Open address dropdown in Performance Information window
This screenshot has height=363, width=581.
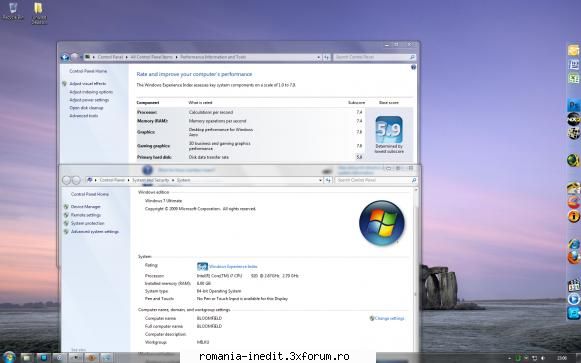tap(318, 57)
